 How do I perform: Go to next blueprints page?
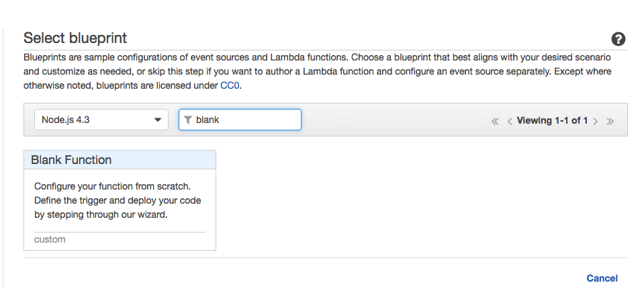596,122
